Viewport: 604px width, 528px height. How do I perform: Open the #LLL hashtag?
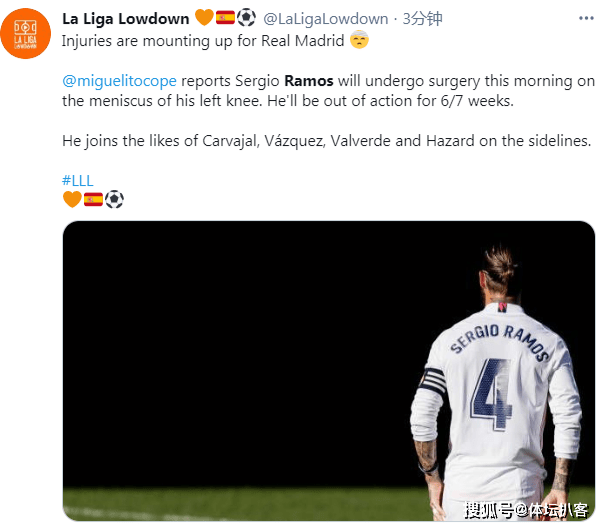tap(77, 180)
